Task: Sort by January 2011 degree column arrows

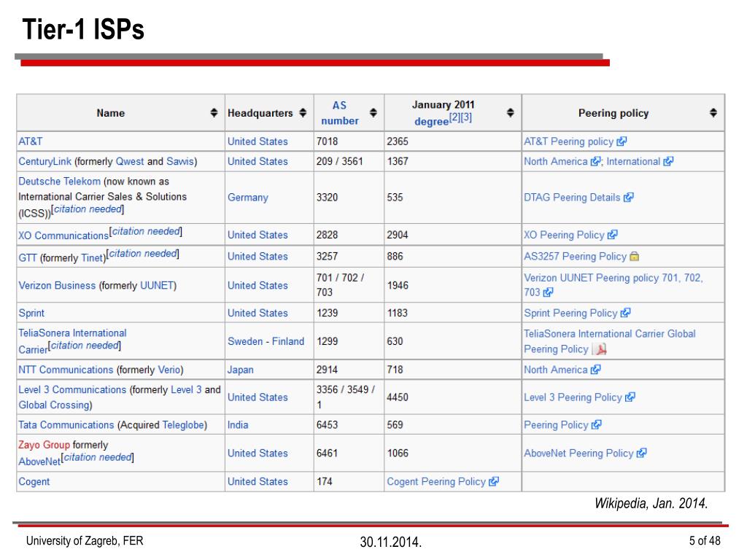Action: point(510,113)
